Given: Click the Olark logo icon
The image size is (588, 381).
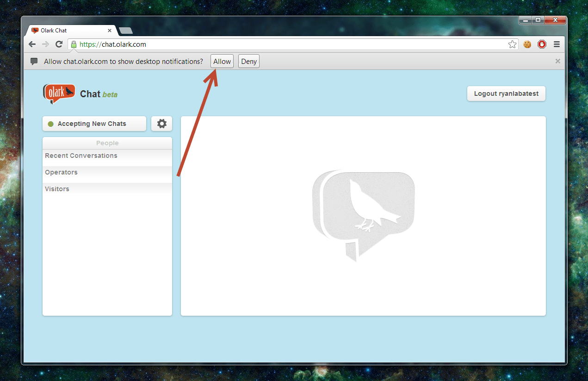Looking at the screenshot, I should (x=59, y=94).
